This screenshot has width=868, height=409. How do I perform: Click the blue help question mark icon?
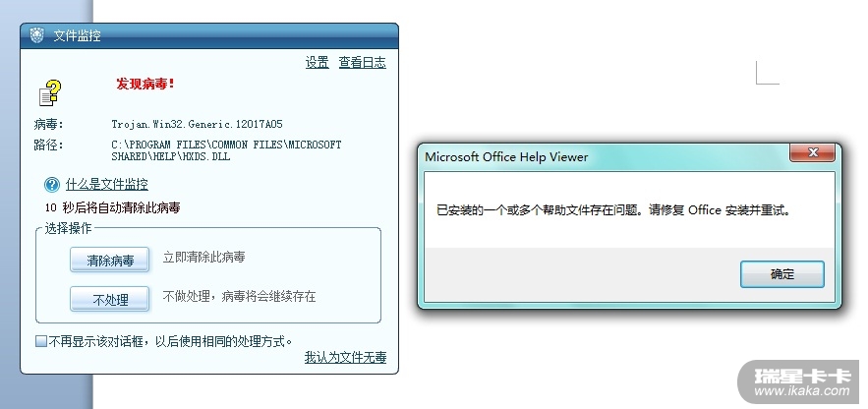click(x=52, y=184)
